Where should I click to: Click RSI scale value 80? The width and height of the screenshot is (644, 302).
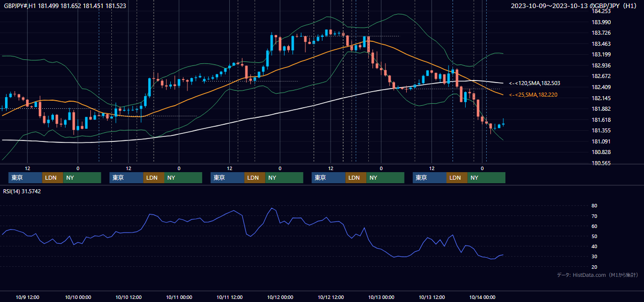(x=594, y=206)
